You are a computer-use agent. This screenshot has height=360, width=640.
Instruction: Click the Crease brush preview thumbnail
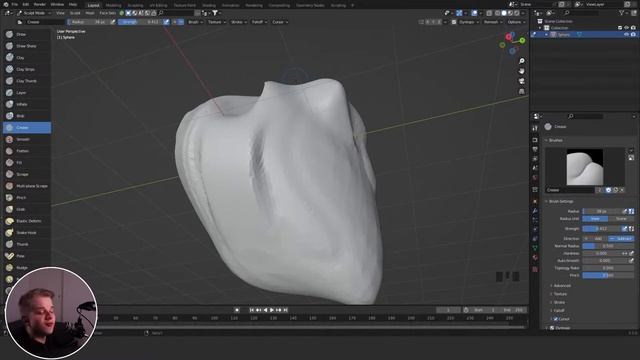pos(585,167)
